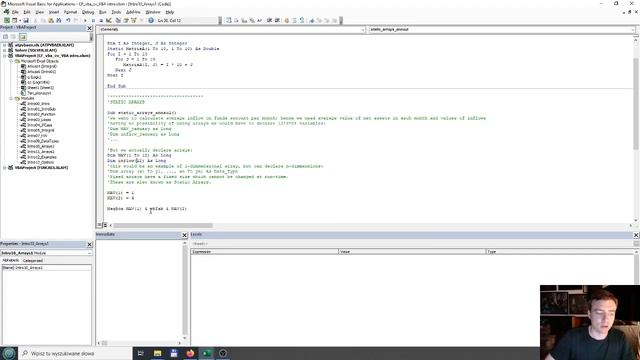Open the View menu
The height and width of the screenshot is (360, 640).
coord(40,12)
